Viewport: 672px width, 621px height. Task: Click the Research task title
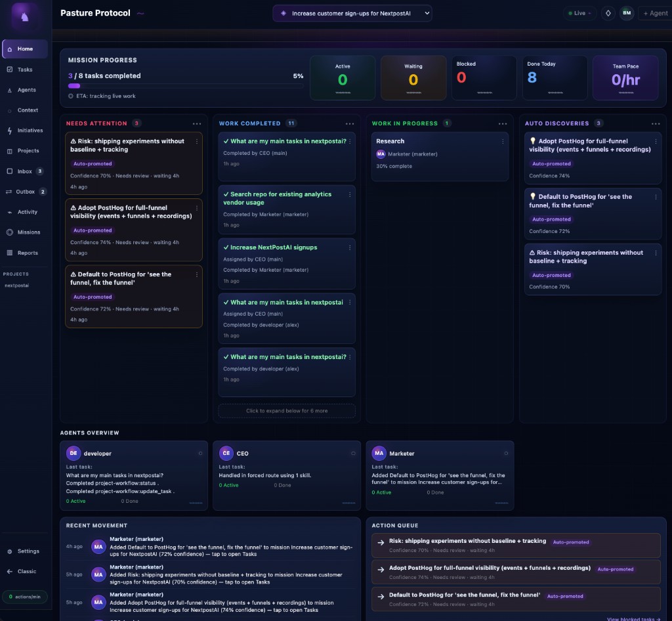390,141
